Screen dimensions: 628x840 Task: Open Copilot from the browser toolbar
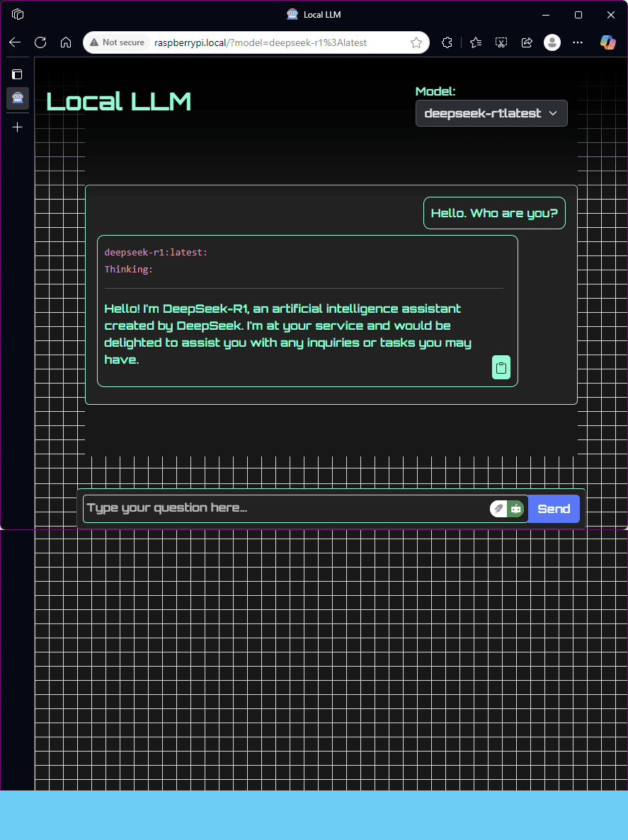pyautogui.click(x=607, y=42)
